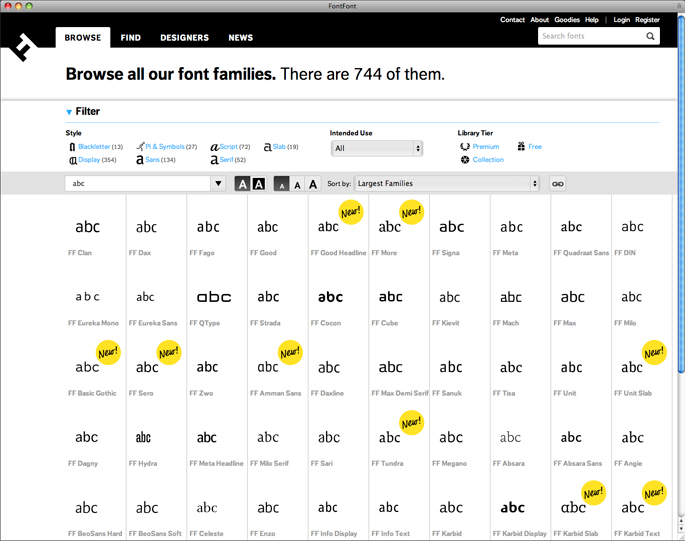Screen dimensions: 685x541
Task: Open the FF Kievit family link
Action: (x=446, y=323)
